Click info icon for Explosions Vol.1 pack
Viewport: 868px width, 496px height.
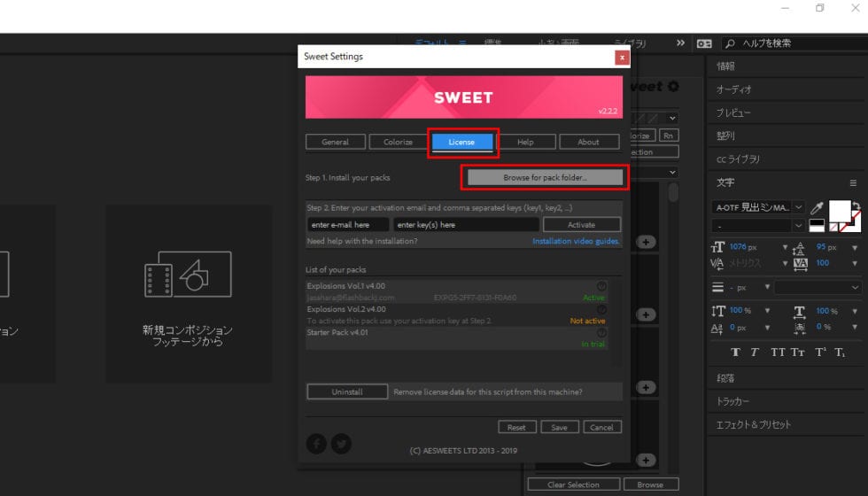pos(601,286)
